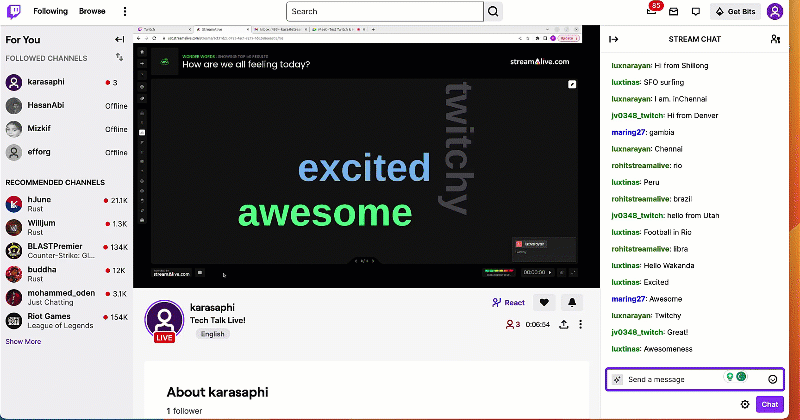
Task: Open chat settings gear icon
Action: click(x=745, y=405)
